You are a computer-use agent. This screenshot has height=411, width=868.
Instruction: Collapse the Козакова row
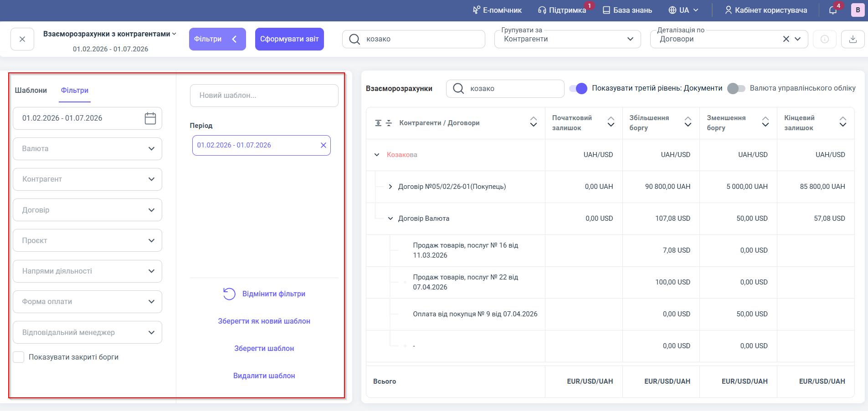[377, 155]
